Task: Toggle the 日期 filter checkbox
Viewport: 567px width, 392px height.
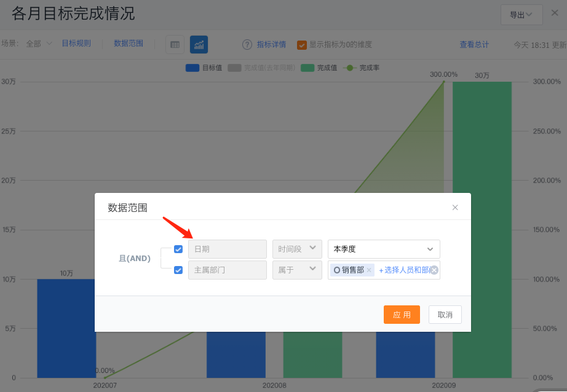Action: [178, 249]
